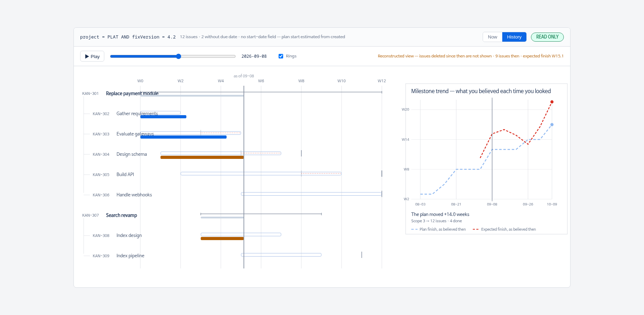The width and height of the screenshot is (644, 315).
Task: Open the Handle webhooks issue
Action: coord(134,195)
